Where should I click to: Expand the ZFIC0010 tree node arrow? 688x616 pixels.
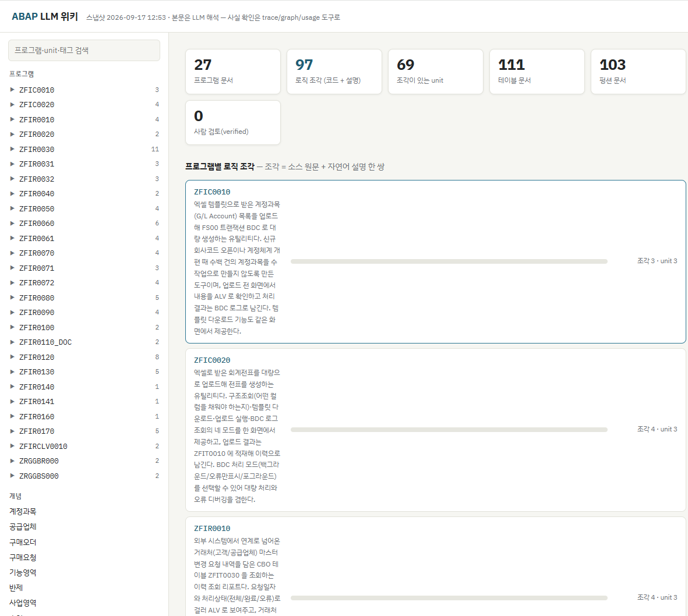click(x=12, y=90)
